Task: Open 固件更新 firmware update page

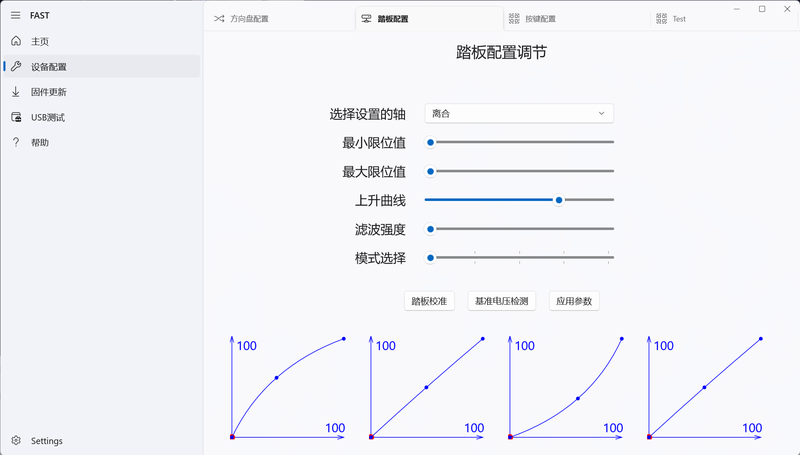Action: click(x=102, y=92)
